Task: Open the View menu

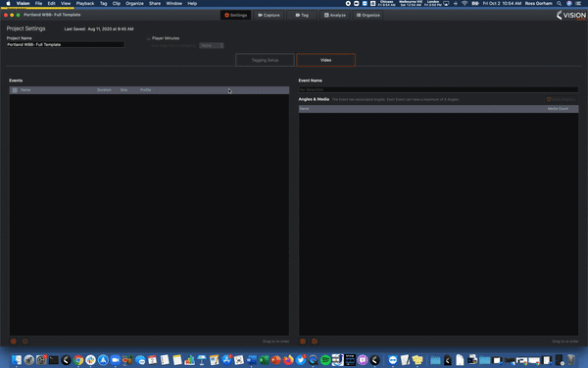Action: pos(66,3)
